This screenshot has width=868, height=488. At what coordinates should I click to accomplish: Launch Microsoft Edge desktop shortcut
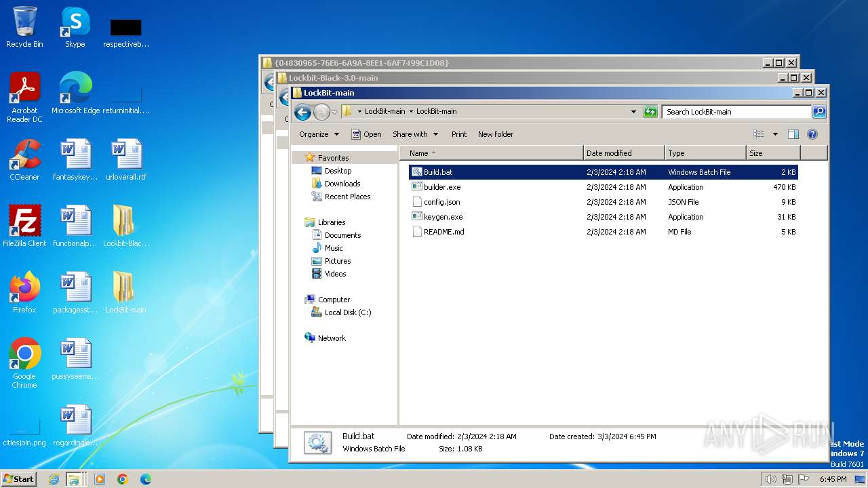[75, 94]
